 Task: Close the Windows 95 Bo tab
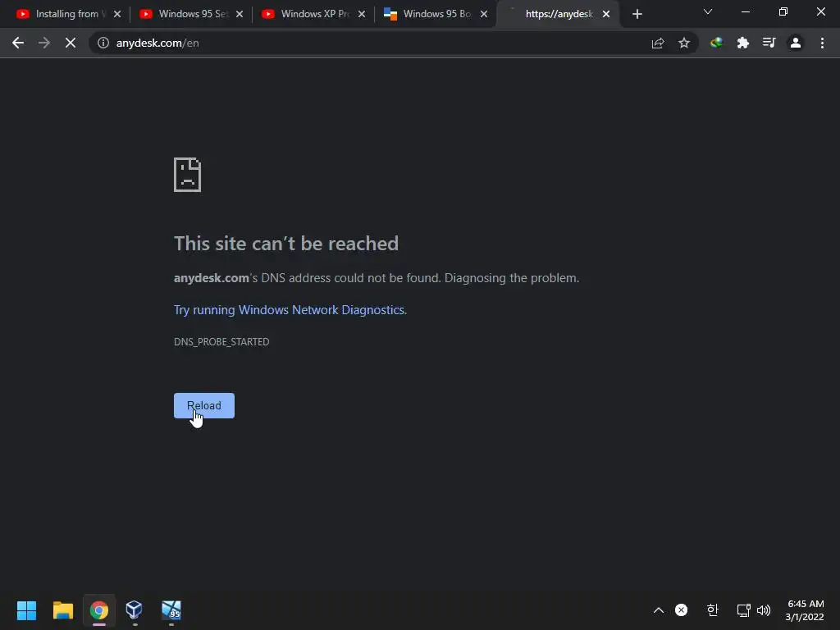(x=484, y=15)
